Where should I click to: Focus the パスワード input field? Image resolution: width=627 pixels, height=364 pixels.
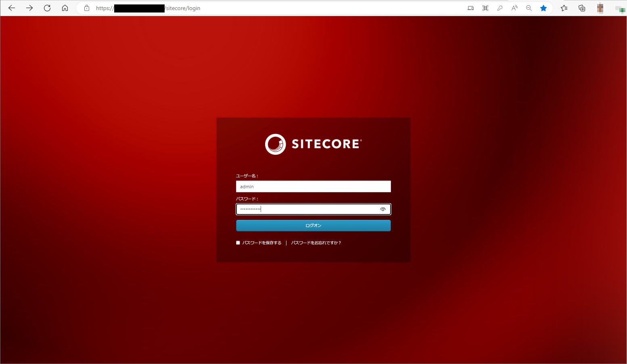pyautogui.click(x=313, y=209)
